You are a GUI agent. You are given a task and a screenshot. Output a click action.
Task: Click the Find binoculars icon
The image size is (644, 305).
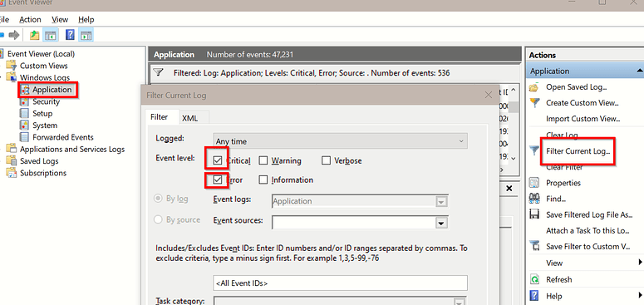[x=534, y=199]
